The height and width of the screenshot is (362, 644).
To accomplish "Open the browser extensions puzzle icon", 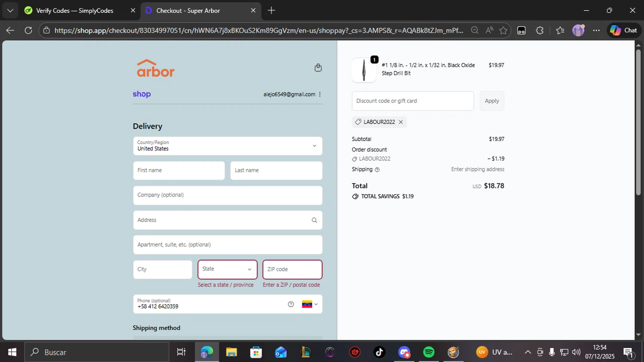I will [x=540, y=30].
